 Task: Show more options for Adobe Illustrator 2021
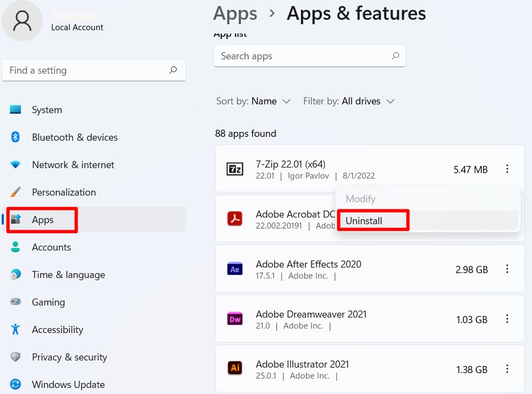pyautogui.click(x=507, y=368)
